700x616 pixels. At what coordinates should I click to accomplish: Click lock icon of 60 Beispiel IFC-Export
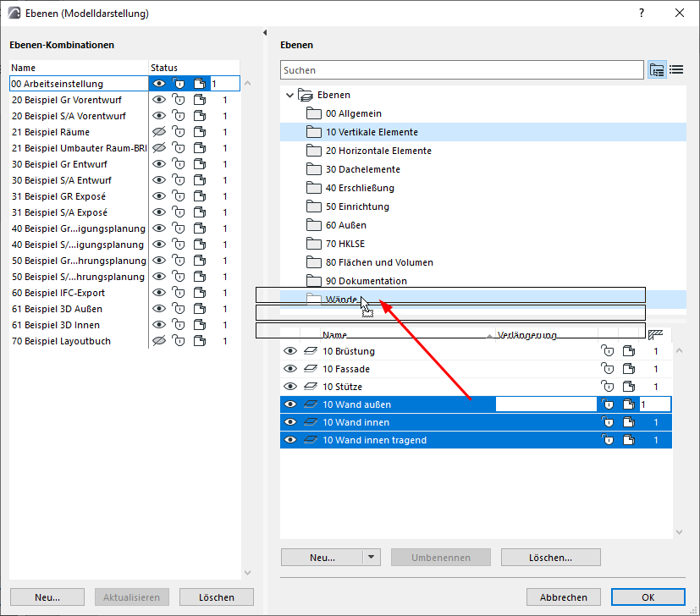tap(179, 293)
